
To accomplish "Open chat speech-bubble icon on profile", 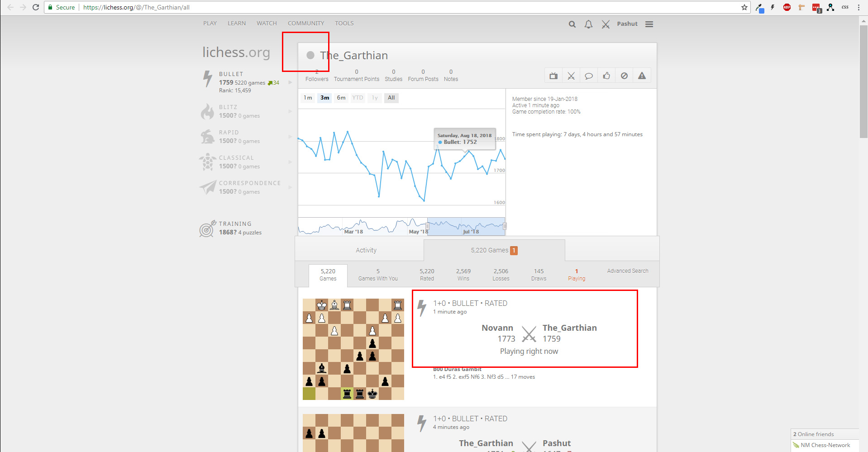I will [x=589, y=76].
